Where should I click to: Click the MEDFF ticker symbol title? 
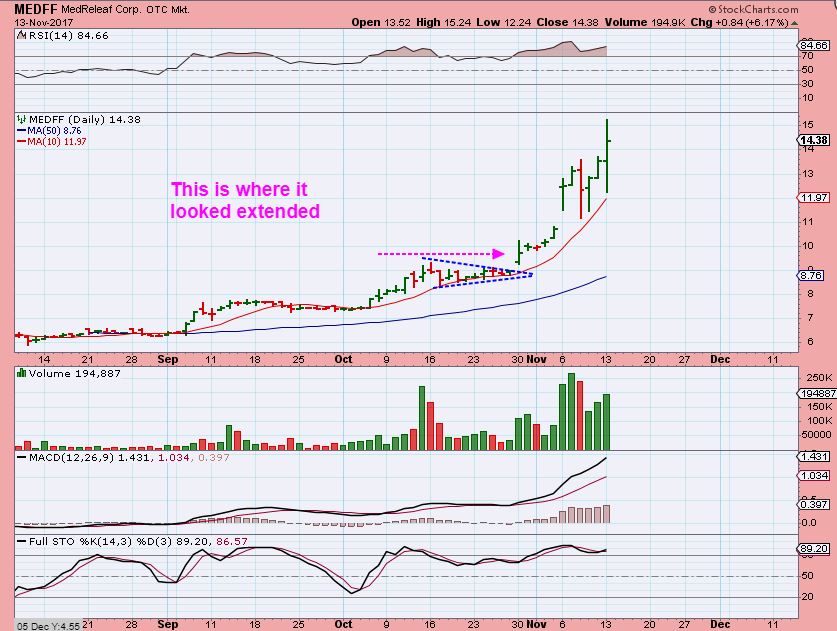coord(36,9)
